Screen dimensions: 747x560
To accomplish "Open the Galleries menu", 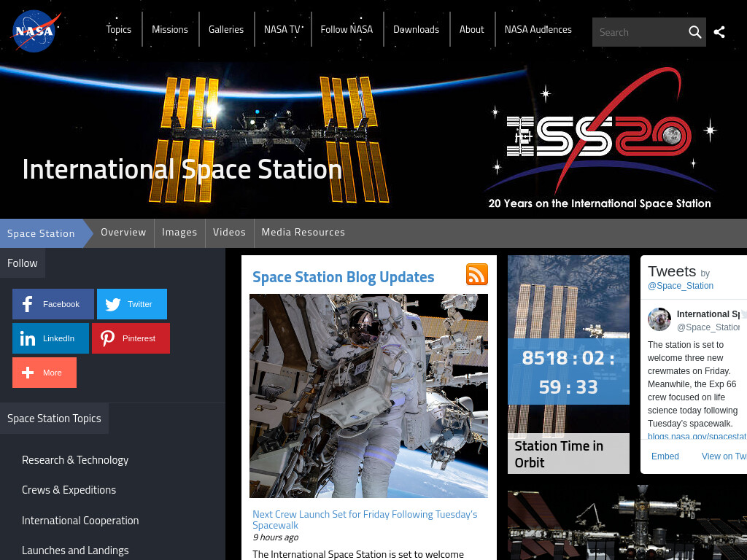I will pyautogui.click(x=226, y=29).
